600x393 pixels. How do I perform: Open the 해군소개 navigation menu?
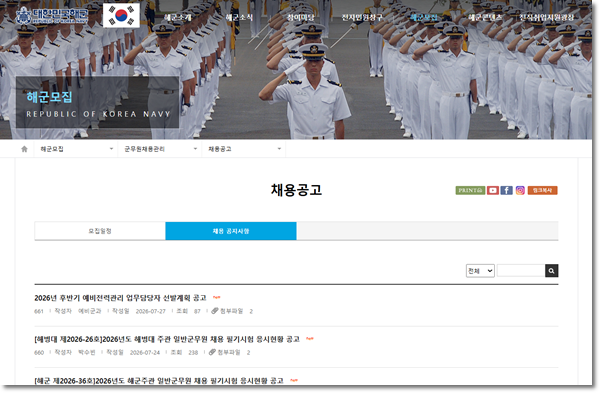[178, 17]
